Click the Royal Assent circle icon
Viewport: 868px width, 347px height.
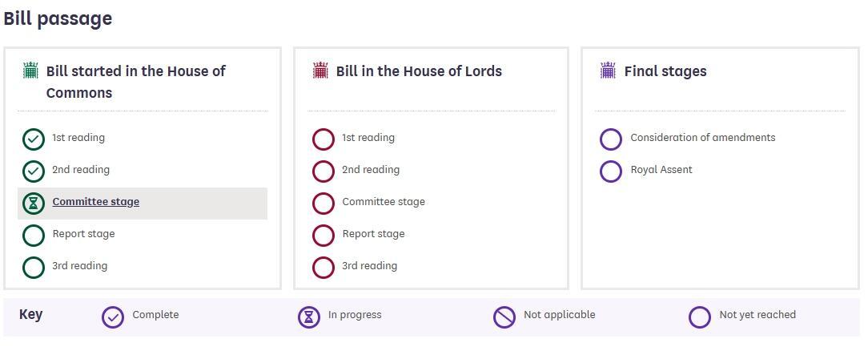pyautogui.click(x=611, y=171)
